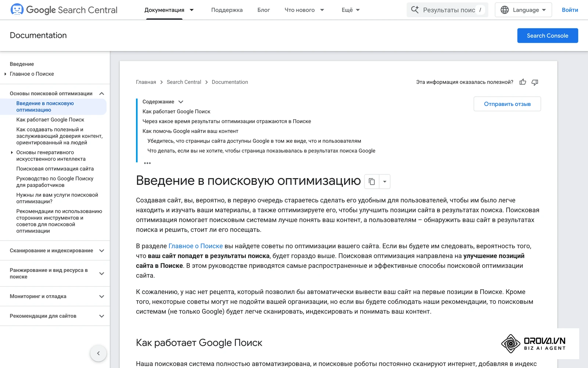Click the Search Console button
This screenshot has width=588, height=368.
click(548, 36)
